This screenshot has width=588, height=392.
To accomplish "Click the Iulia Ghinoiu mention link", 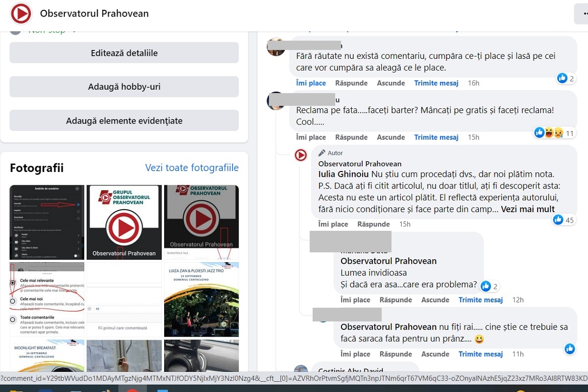I will pyautogui.click(x=343, y=174).
